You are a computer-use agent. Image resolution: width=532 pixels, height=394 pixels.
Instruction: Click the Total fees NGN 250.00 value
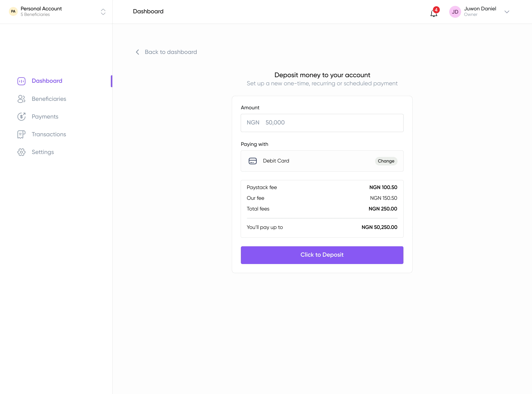(x=383, y=209)
